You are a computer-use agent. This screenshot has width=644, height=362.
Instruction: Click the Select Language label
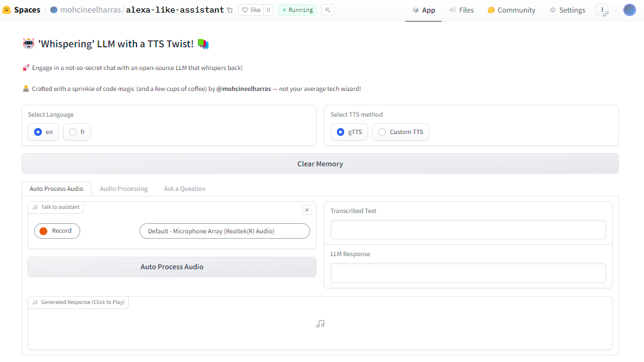pyautogui.click(x=51, y=114)
